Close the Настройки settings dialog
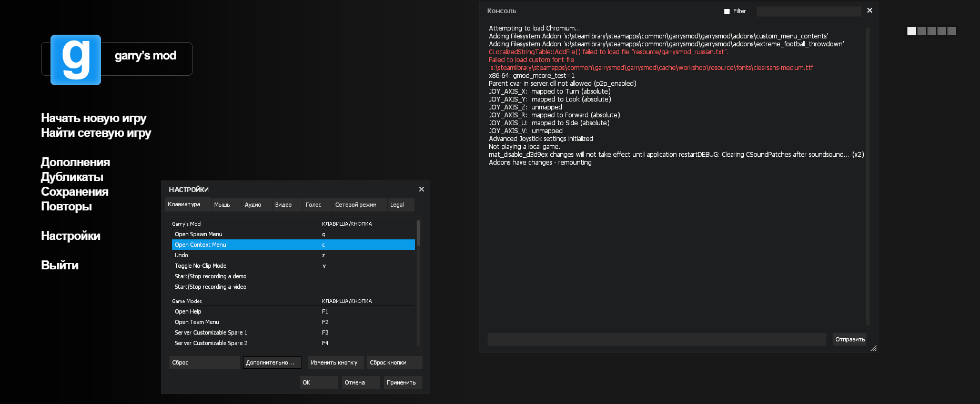980x404 pixels. (x=421, y=189)
